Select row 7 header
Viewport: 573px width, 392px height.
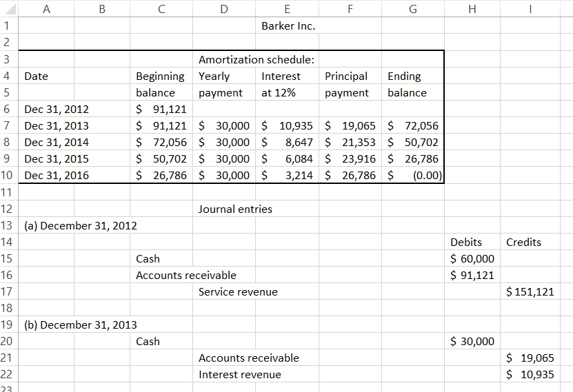click(7, 126)
